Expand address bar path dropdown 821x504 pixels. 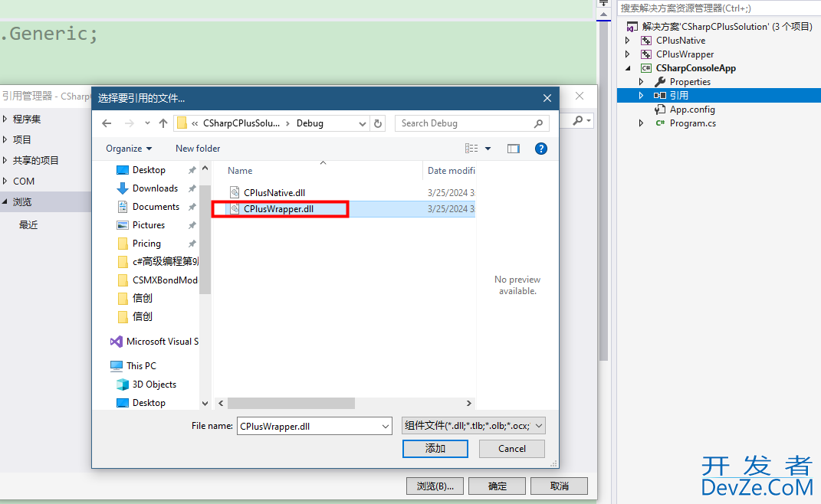(362, 123)
